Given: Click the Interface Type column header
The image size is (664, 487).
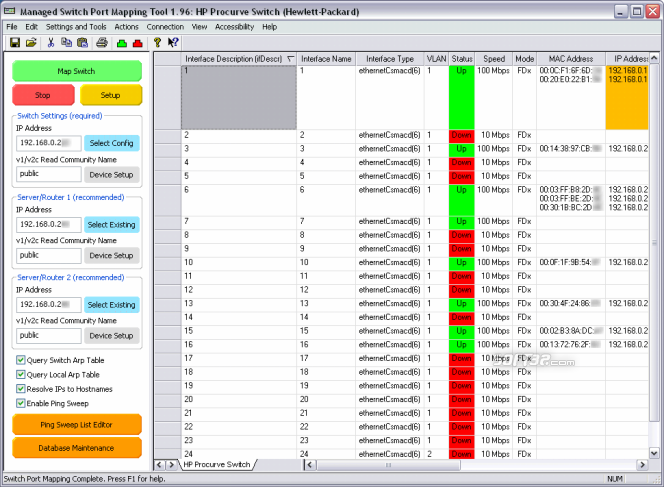Looking at the screenshot, I should (x=390, y=59).
